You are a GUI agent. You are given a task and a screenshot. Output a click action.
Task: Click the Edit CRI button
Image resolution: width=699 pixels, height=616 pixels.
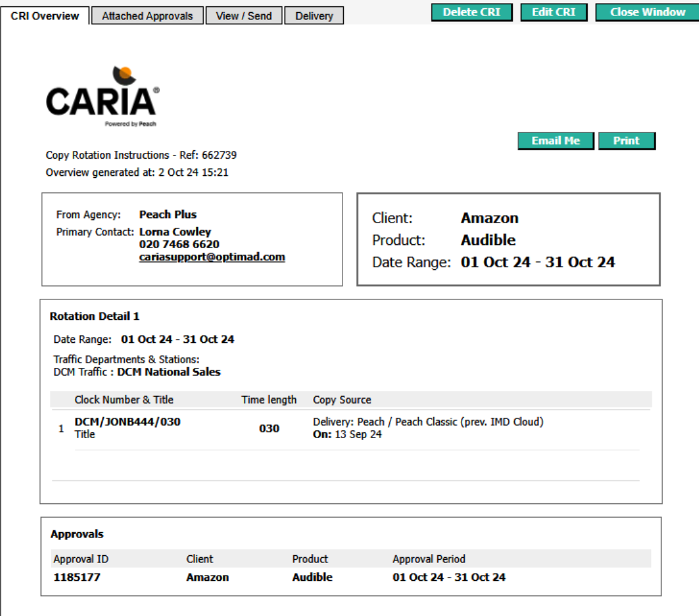(554, 12)
